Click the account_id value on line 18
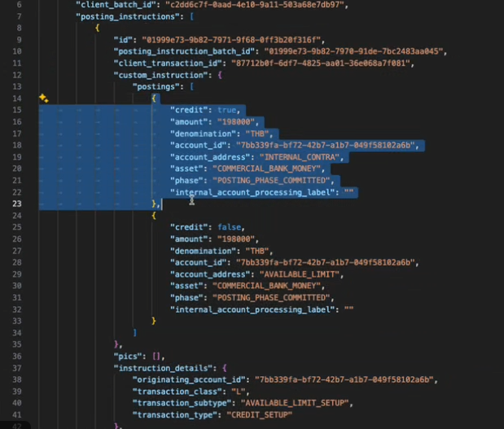 (326, 145)
